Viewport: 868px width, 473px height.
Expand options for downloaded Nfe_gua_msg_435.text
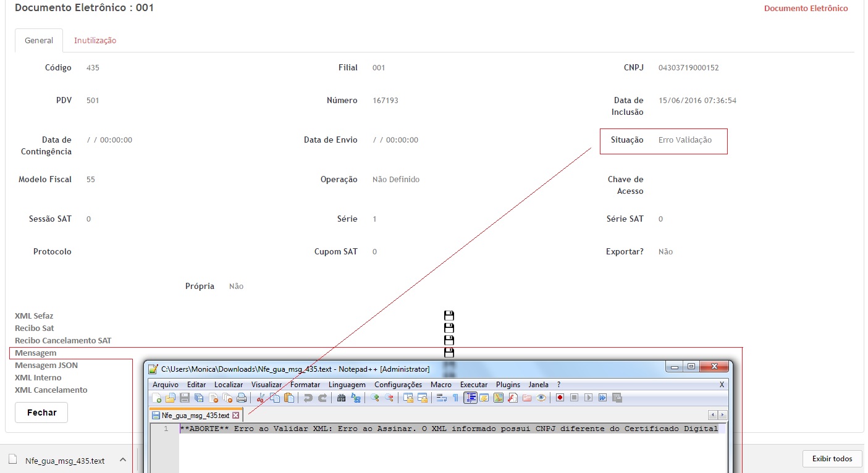click(x=123, y=460)
